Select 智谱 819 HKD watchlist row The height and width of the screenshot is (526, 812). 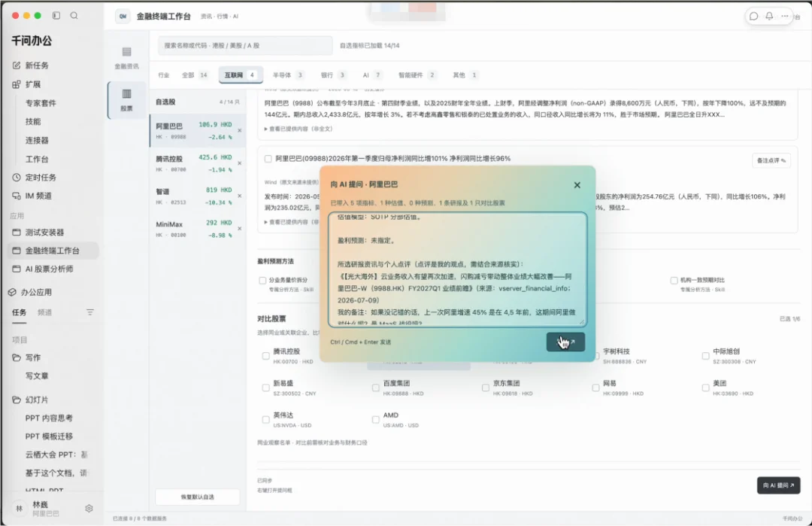click(x=197, y=196)
